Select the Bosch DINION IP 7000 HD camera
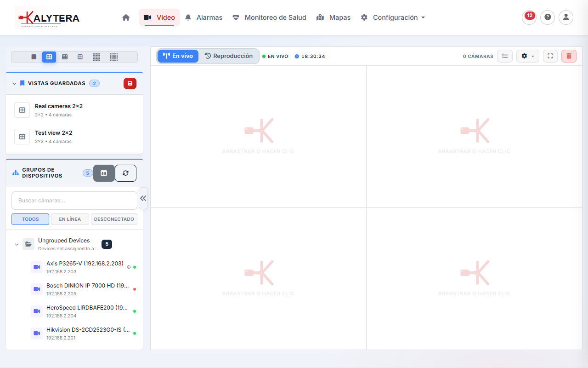Viewport: 588px width, 368px height. tap(84, 289)
